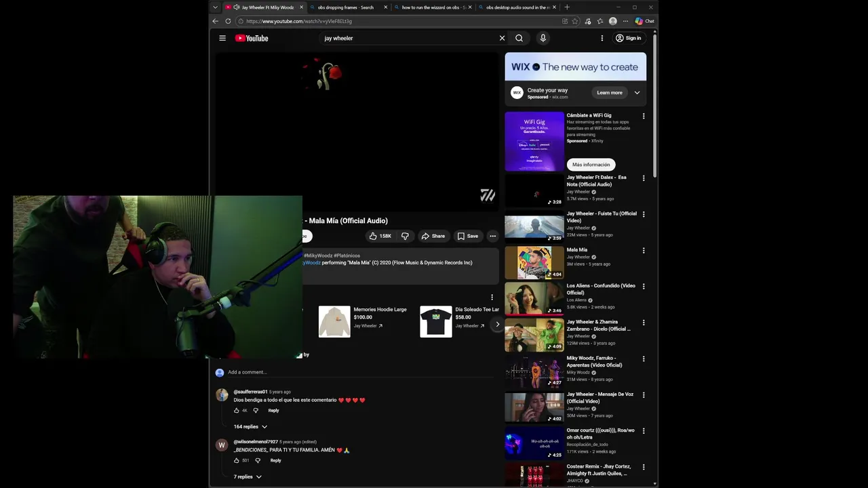This screenshot has width=868, height=488.
Task: Like @wilsonelmenol7927's comment
Action: click(x=237, y=460)
